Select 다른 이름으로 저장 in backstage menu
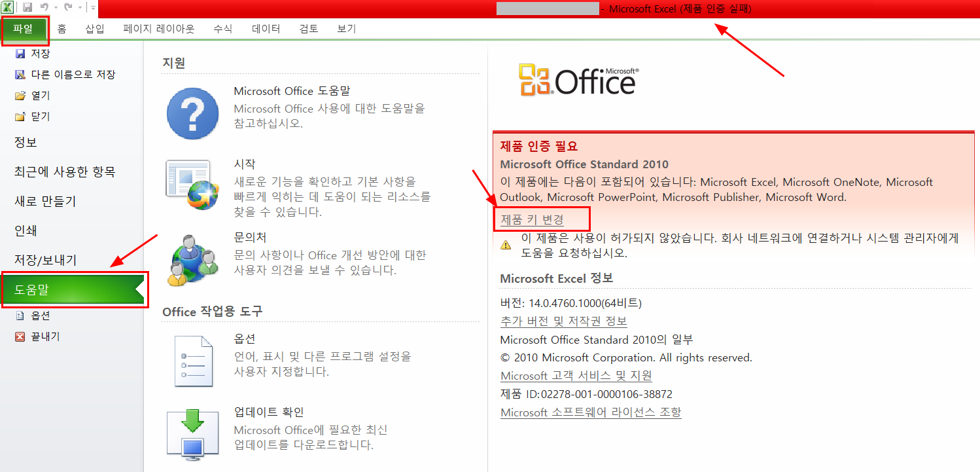Screen dimensions: 980x472 73,75
